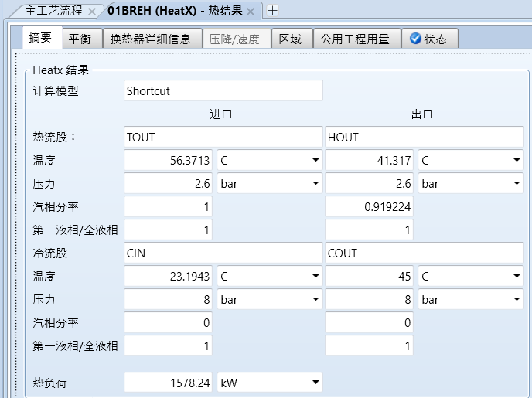Add a new tab with plus icon
The height and width of the screenshot is (398, 532).
[x=272, y=10]
